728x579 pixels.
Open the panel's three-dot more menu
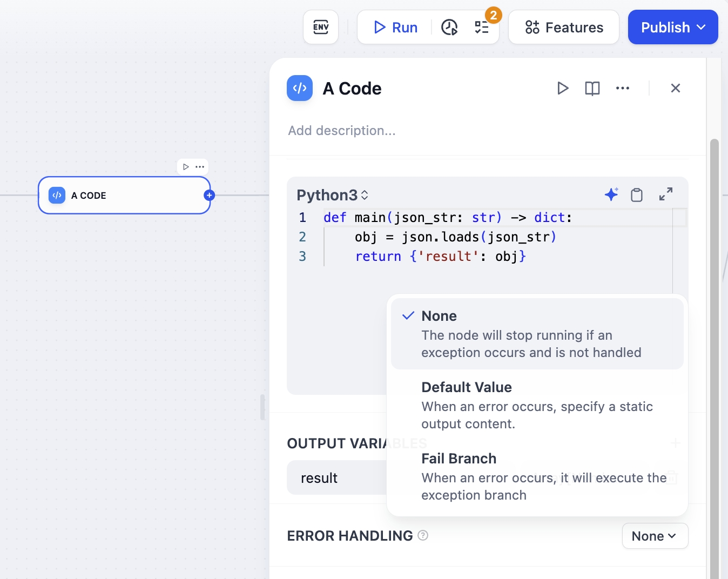(623, 88)
